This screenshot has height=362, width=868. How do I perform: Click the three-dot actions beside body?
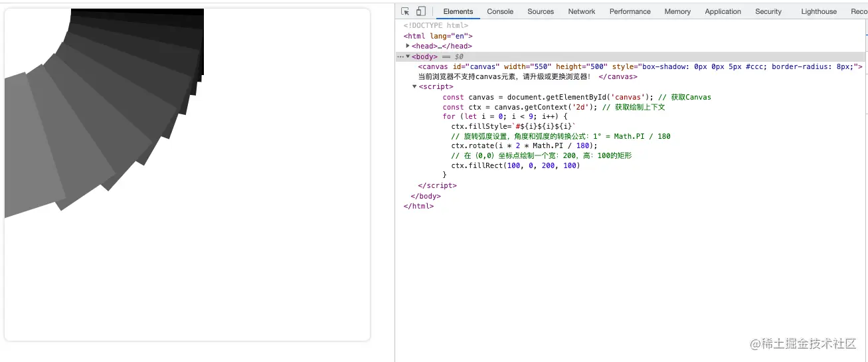pyautogui.click(x=400, y=57)
